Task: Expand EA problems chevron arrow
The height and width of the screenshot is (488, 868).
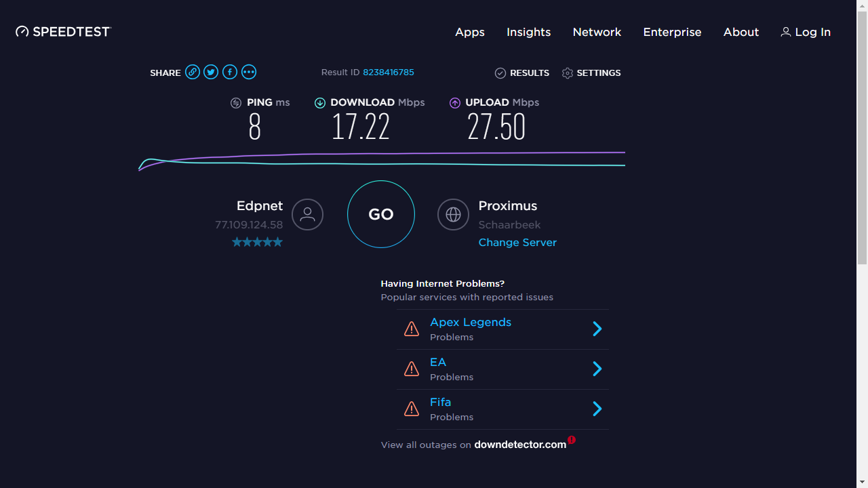Action: click(597, 369)
